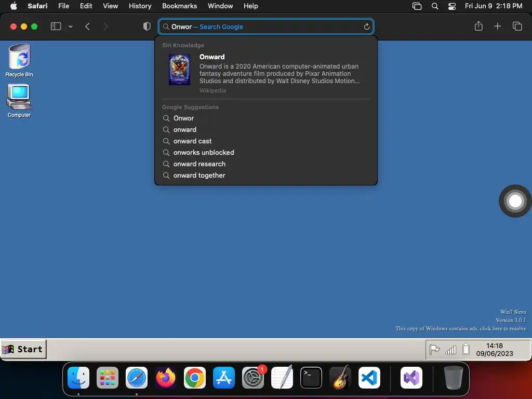Click the network signal bars tray icon
532x399 pixels.
450,350
